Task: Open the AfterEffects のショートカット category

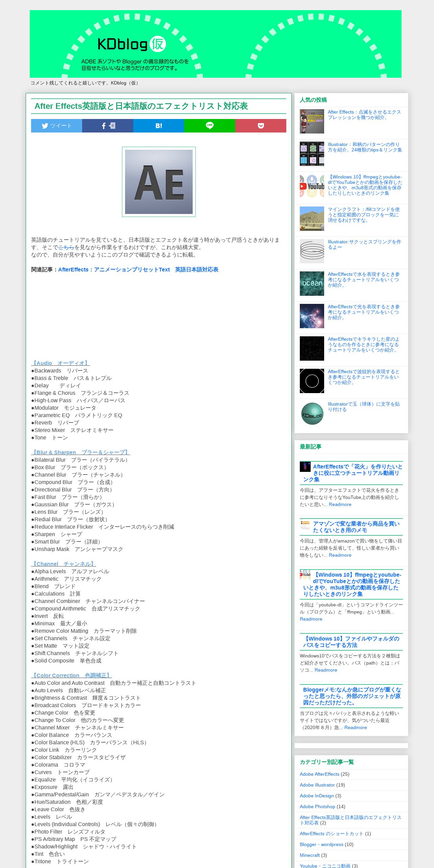Action: pyautogui.click(x=331, y=834)
